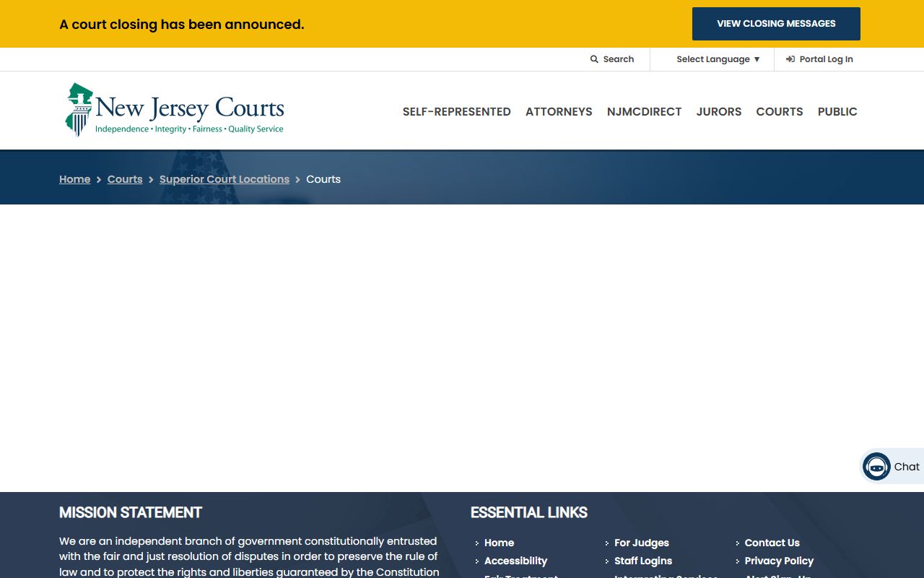Go to Superior Court Locations breadcrumb
This screenshot has height=578, width=924.
225,179
